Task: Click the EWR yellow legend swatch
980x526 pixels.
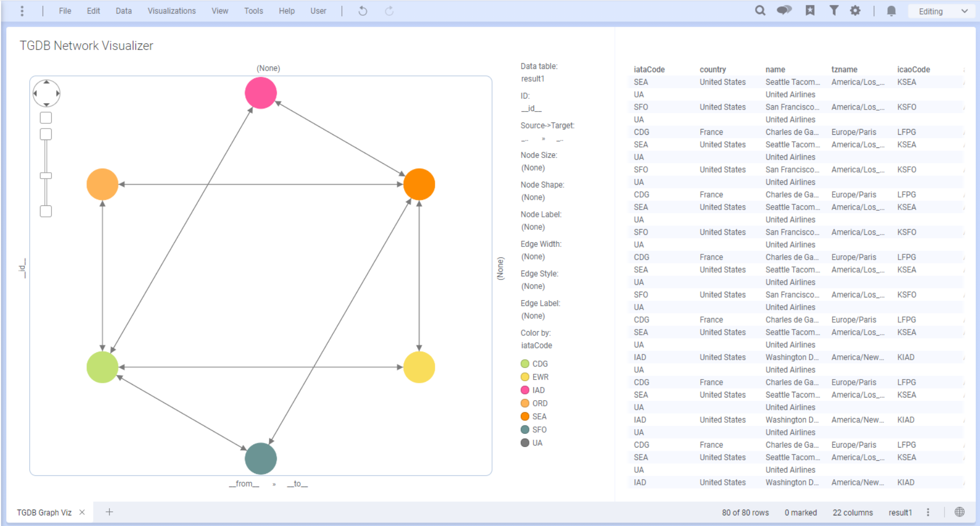Action: [525, 377]
